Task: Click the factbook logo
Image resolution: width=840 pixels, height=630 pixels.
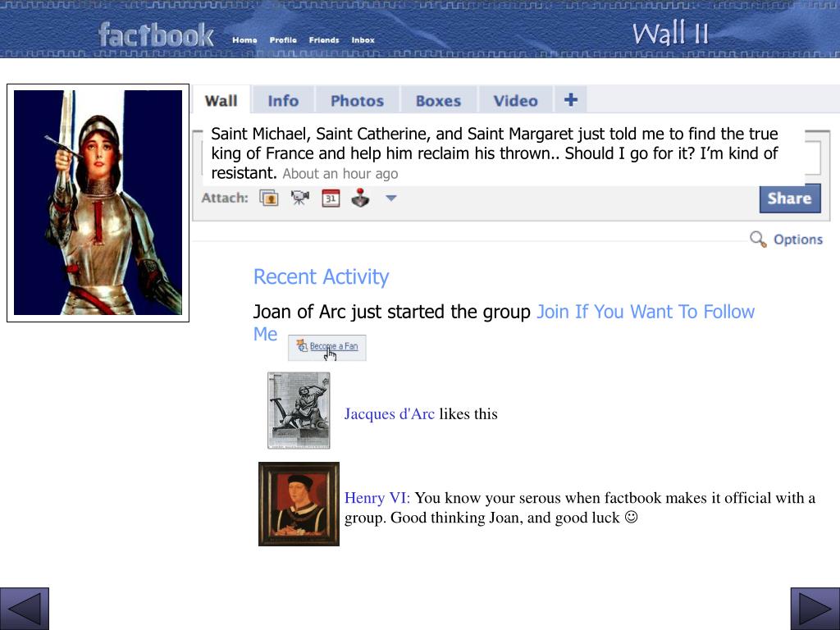Action: pos(156,34)
